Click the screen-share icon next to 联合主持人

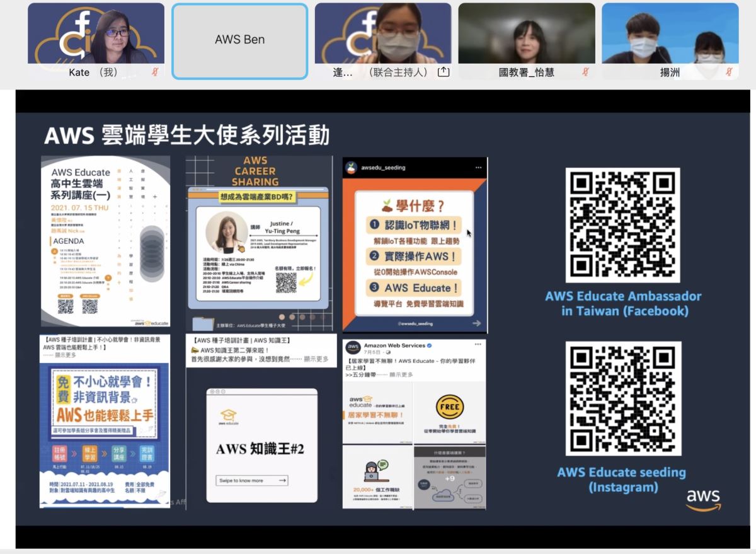[444, 72]
